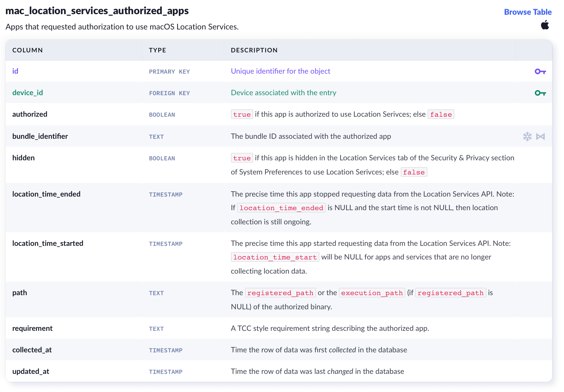Screen dimensions: 564x392
Task: Click the bundle_identifier column name
Action: coord(40,136)
